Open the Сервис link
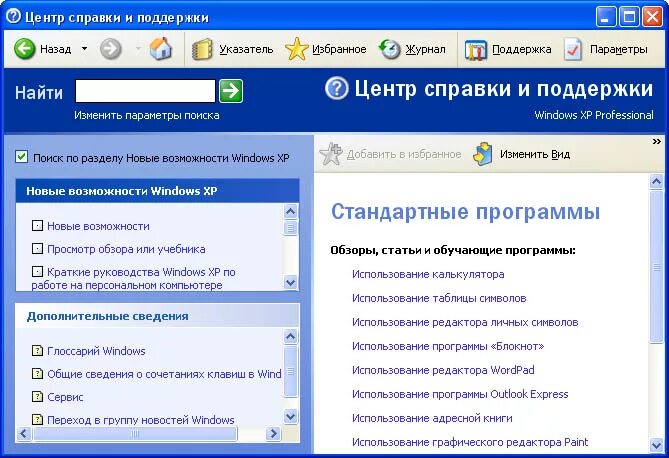This screenshot has height=458, width=669. 65,397
